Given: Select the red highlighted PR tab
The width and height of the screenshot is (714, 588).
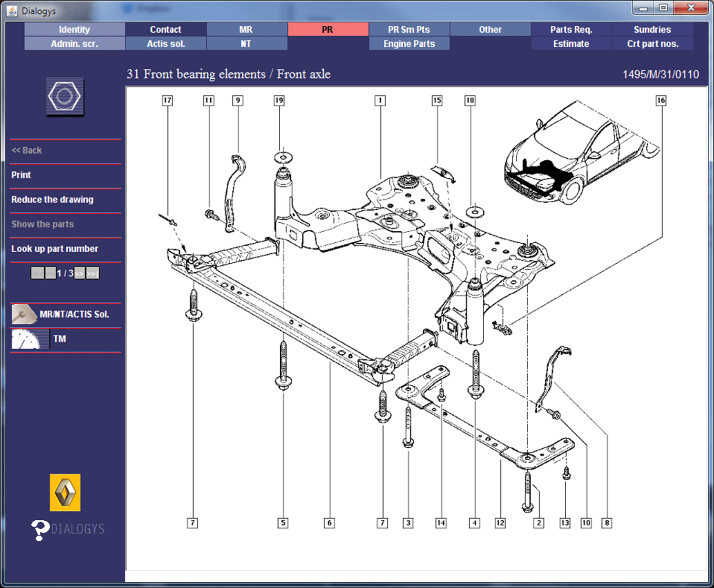Looking at the screenshot, I should pyautogui.click(x=327, y=29).
